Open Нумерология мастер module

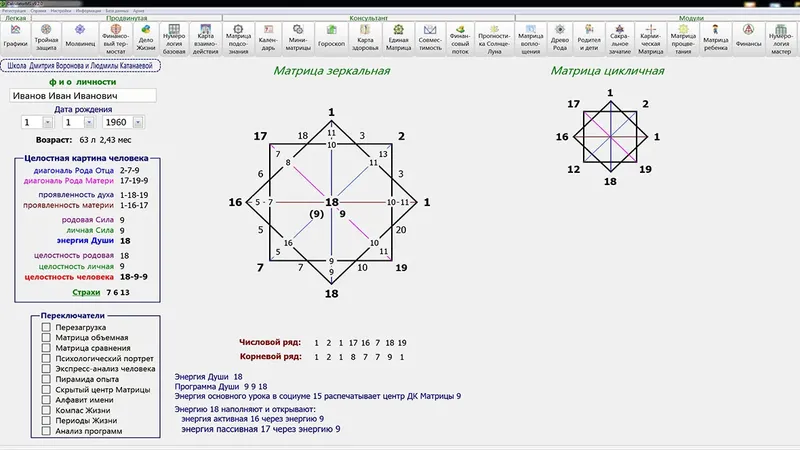point(781,39)
